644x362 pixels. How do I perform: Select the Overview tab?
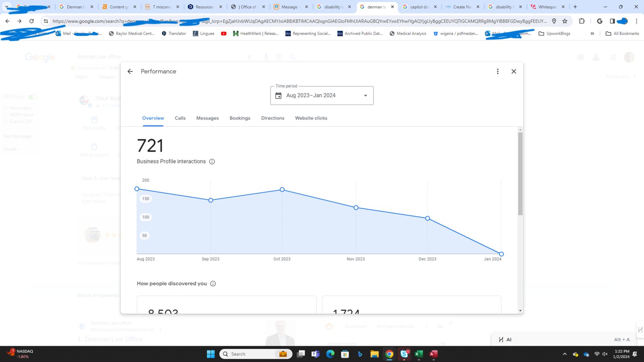click(153, 118)
